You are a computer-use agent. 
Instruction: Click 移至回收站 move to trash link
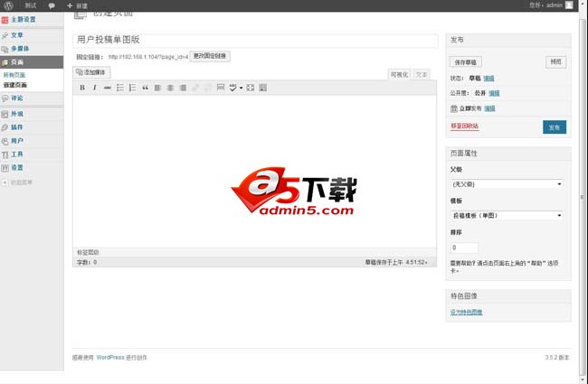[x=464, y=126]
